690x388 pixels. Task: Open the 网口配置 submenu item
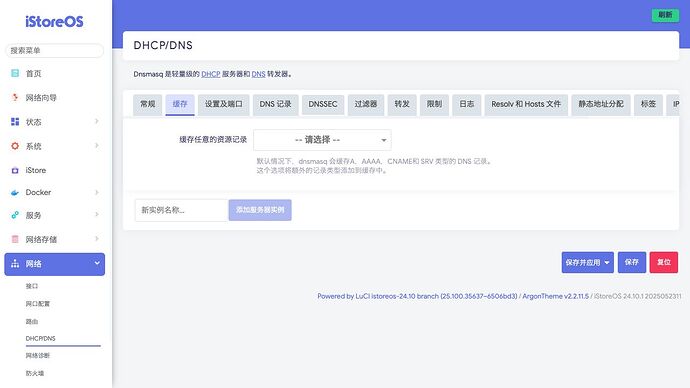point(38,304)
